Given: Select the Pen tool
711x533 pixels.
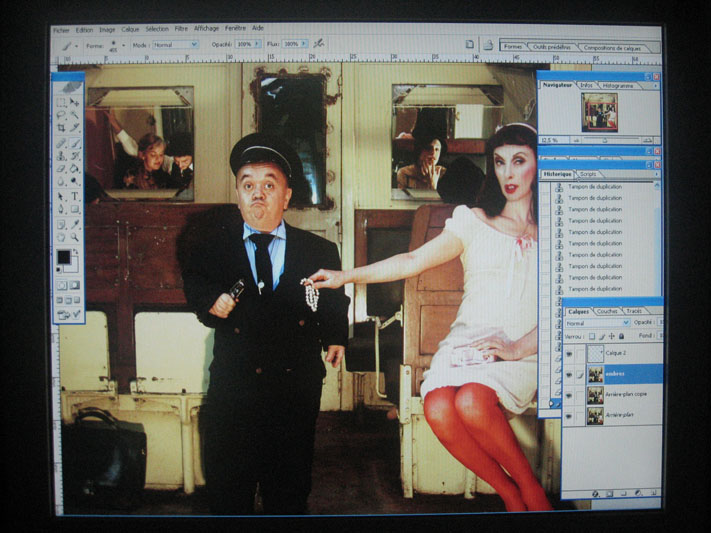Looking at the screenshot, I should pyautogui.click(x=61, y=209).
